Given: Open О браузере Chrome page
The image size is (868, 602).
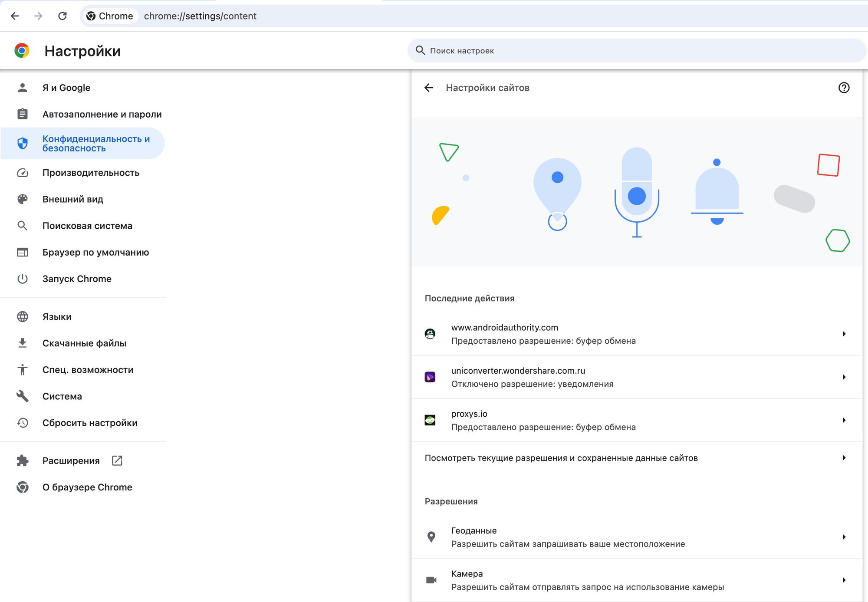Looking at the screenshot, I should pos(87,487).
